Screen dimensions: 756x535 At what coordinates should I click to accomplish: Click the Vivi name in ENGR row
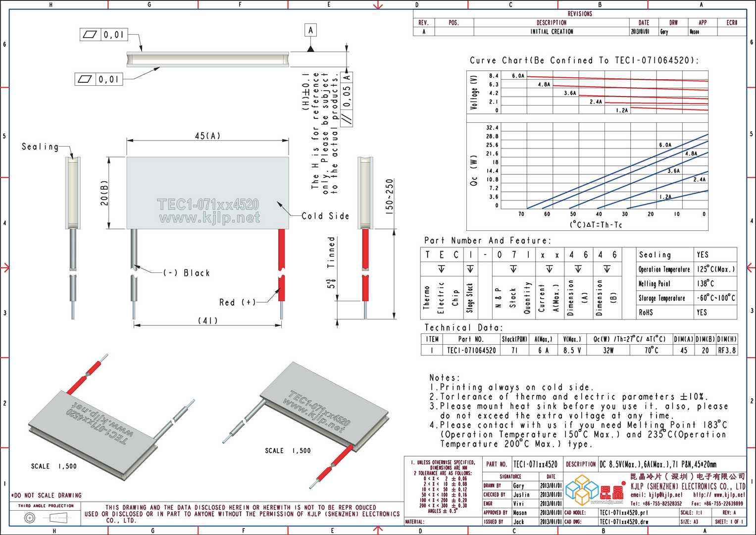click(x=518, y=504)
